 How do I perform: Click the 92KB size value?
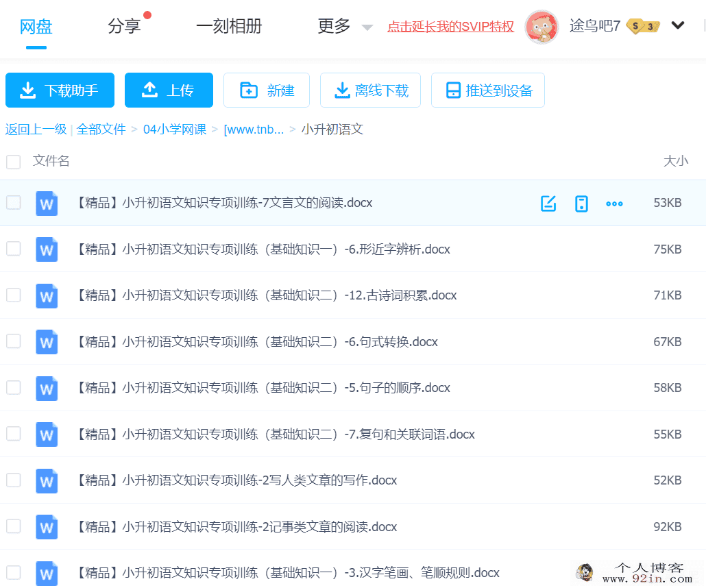click(x=668, y=527)
